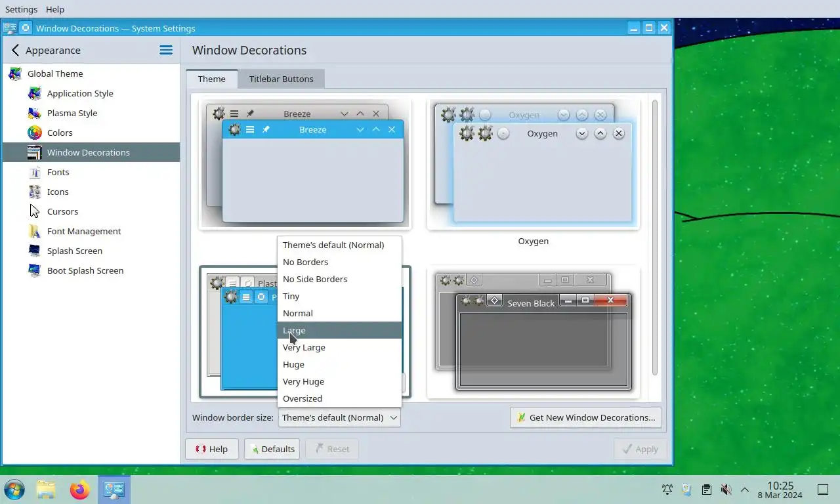Click the Application Style icon
Screen dimensions: 840x504
pos(35,93)
